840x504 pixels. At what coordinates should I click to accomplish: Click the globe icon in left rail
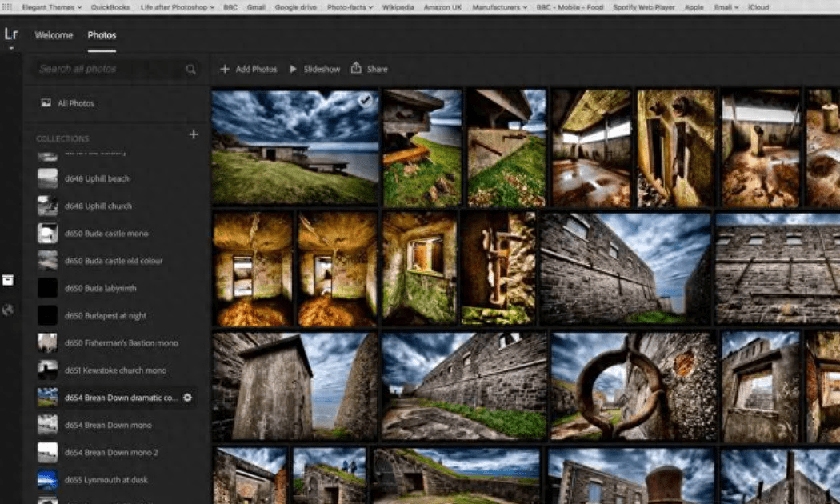tap(8, 310)
